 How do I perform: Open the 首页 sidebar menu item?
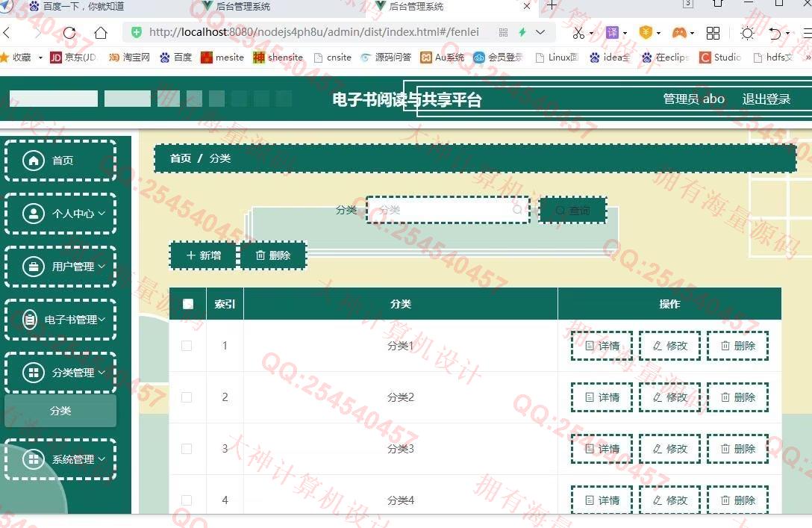click(x=60, y=161)
